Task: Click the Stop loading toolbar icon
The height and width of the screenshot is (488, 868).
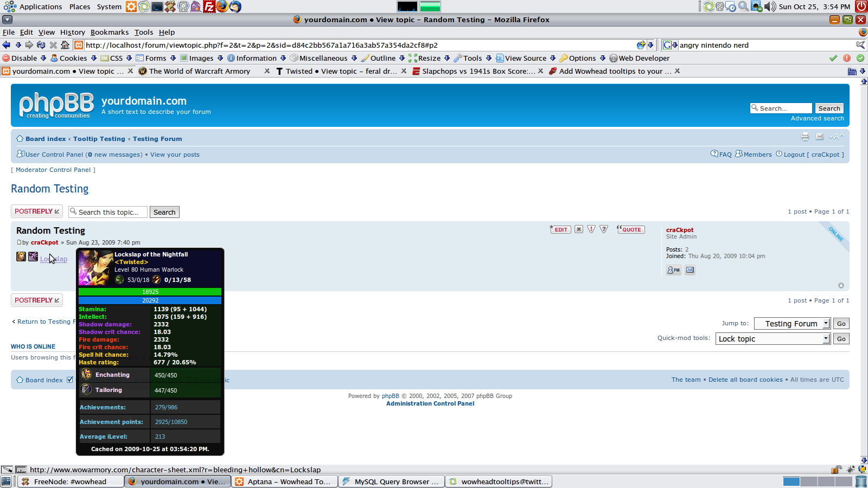Action: (53, 45)
